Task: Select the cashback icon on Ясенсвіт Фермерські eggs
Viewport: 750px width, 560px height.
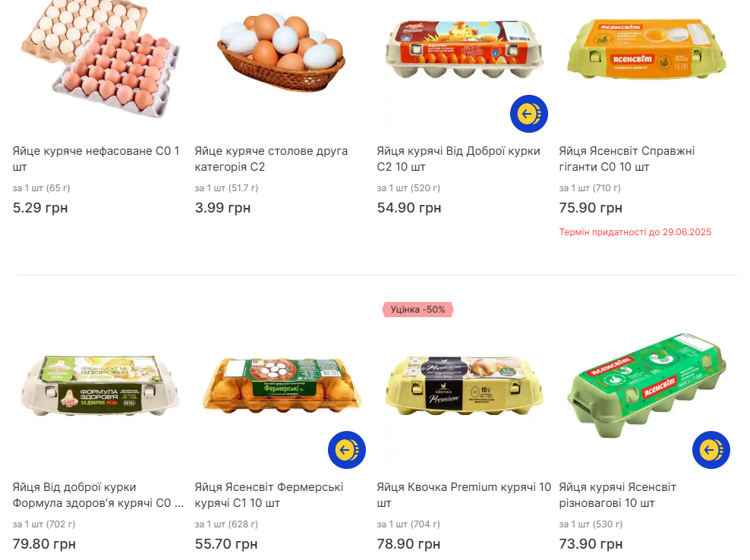Action: pyautogui.click(x=347, y=450)
